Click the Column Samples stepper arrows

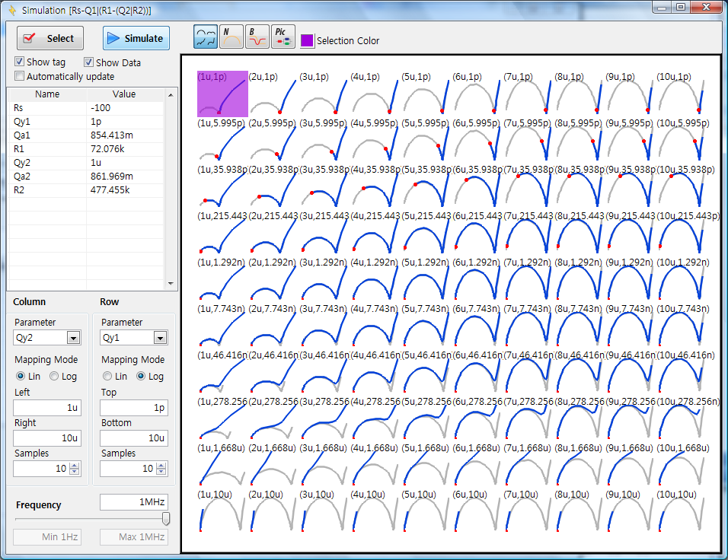pyautogui.click(x=75, y=469)
